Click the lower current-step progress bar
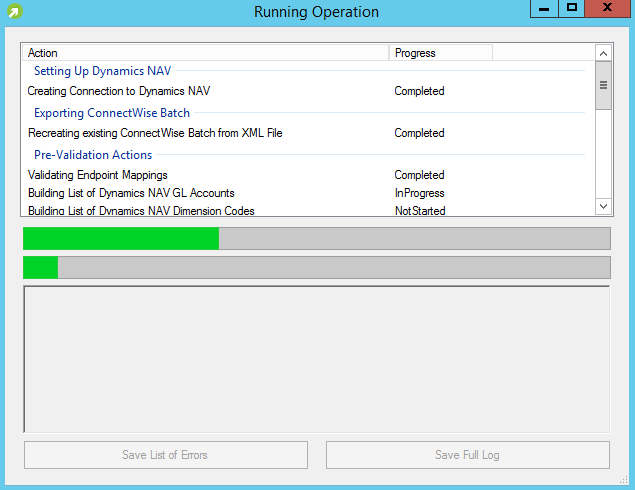 click(x=317, y=267)
